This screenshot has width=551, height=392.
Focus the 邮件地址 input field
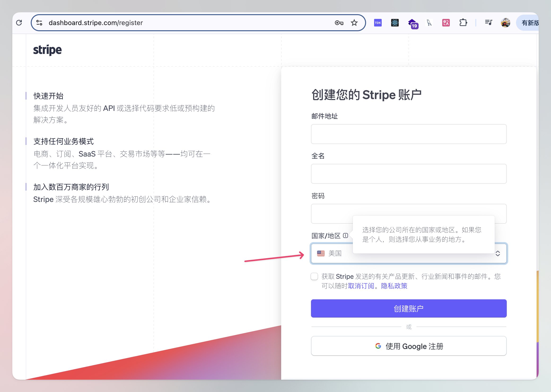[x=409, y=134]
